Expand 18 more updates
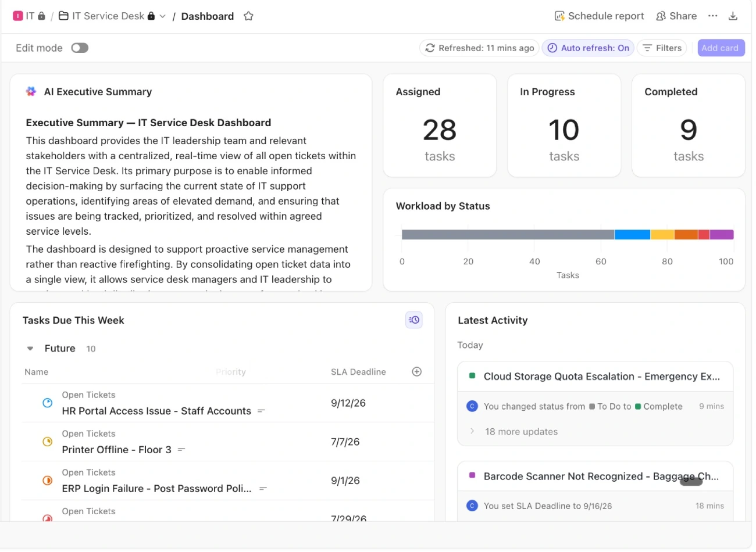The width and height of the screenshot is (756, 552). 521,432
